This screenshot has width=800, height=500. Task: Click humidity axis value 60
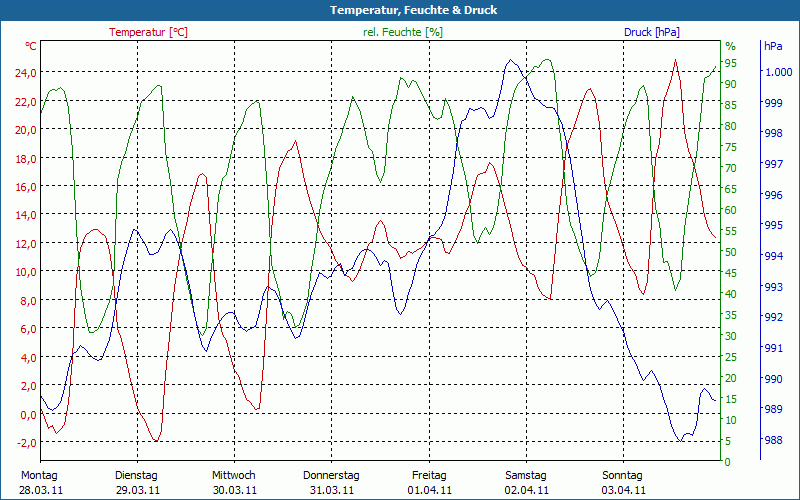[x=731, y=210]
